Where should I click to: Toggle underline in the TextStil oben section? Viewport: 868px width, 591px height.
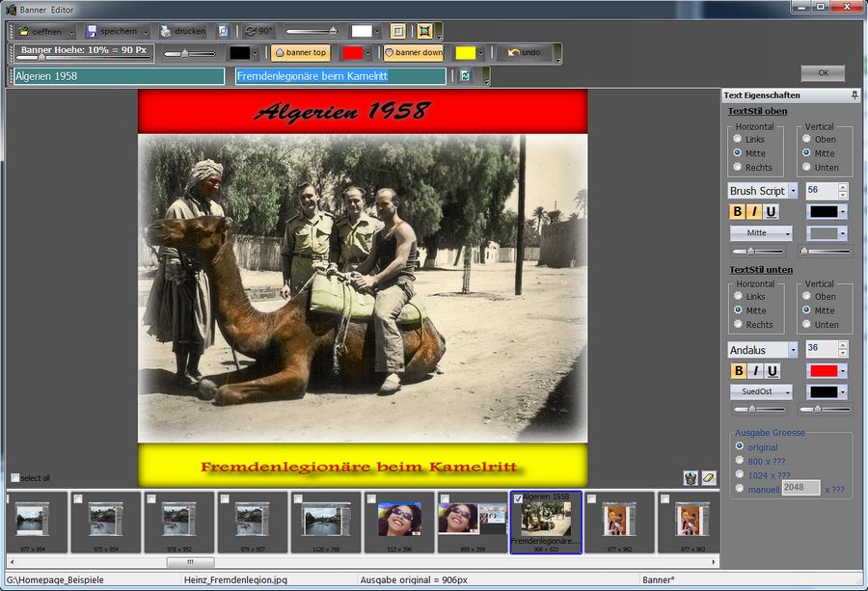point(771,212)
